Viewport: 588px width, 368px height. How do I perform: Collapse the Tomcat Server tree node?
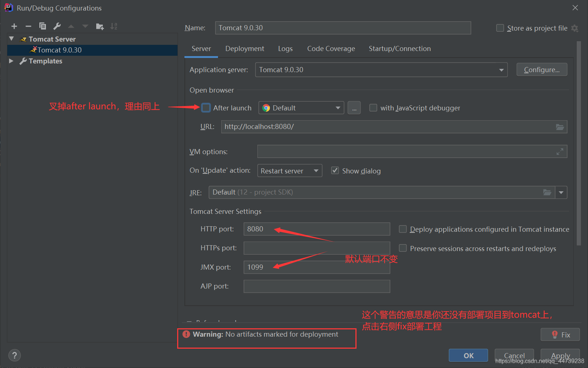click(12, 39)
